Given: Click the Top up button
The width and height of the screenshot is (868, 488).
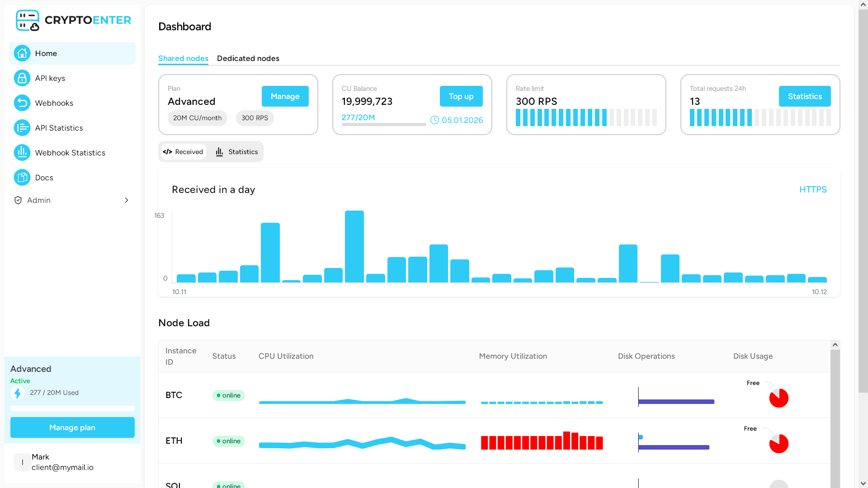Looking at the screenshot, I should tap(461, 96).
